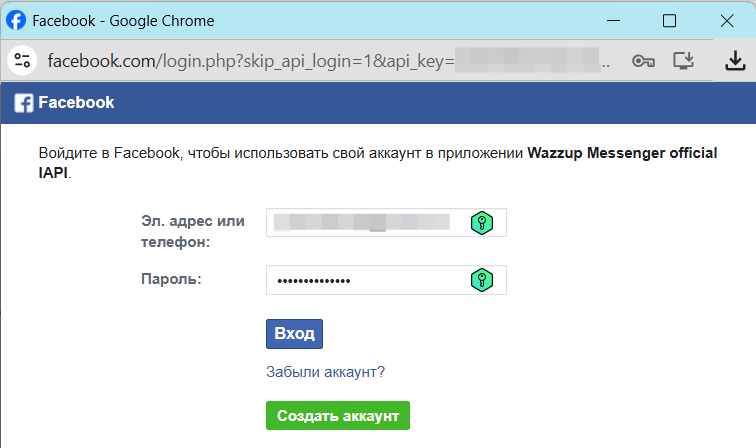This screenshot has width=756, height=448.
Task: Click the Пароль: label
Action: [171, 279]
